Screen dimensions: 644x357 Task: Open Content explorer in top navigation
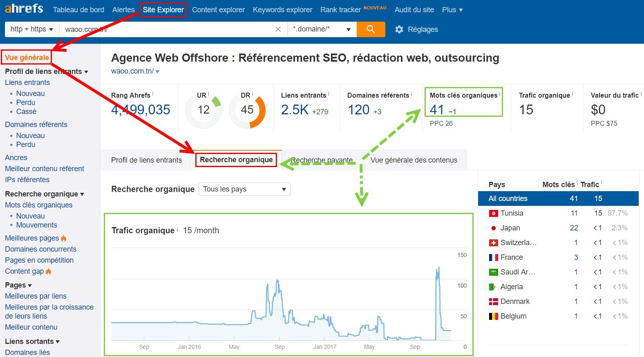[x=218, y=10]
